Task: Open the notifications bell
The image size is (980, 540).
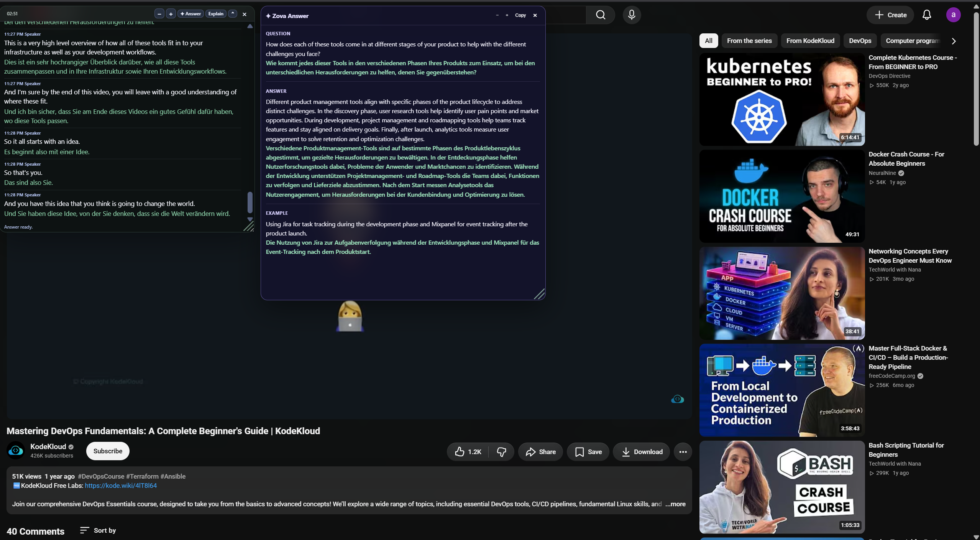Action: [927, 15]
